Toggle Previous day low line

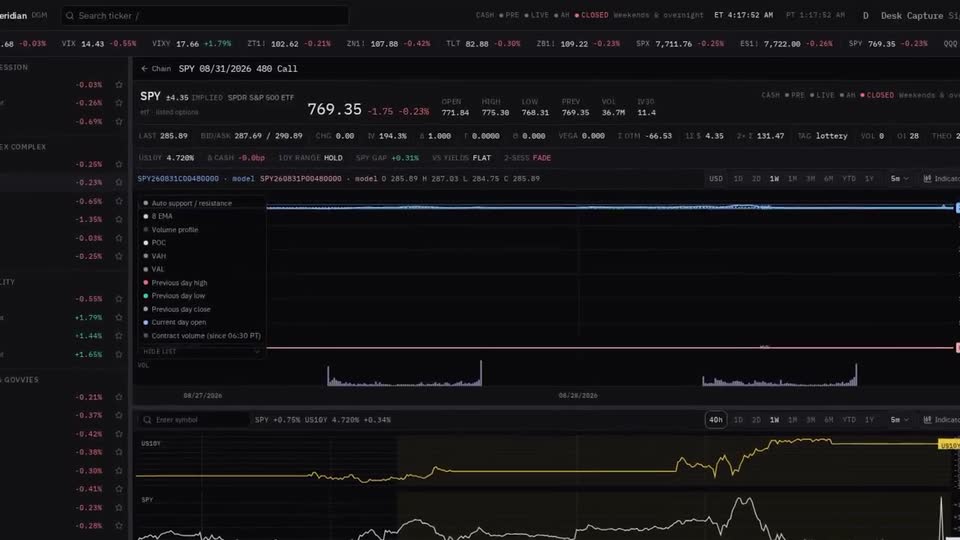[174, 296]
